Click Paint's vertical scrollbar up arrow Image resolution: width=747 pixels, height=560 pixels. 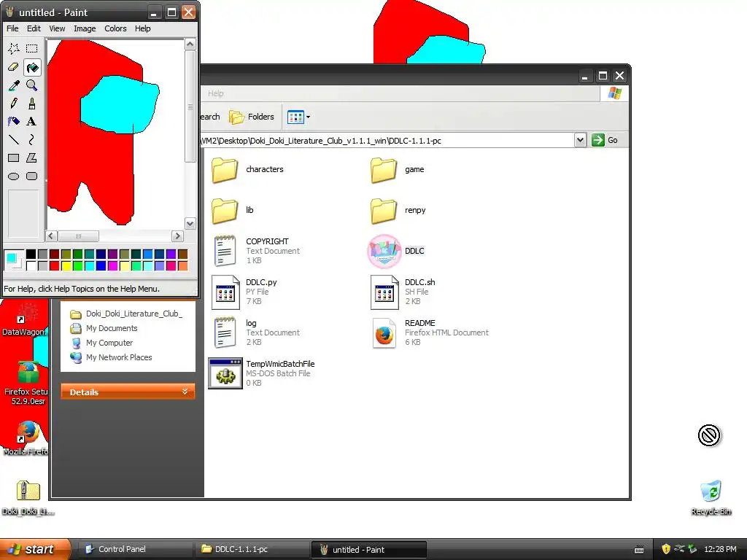[x=190, y=44]
